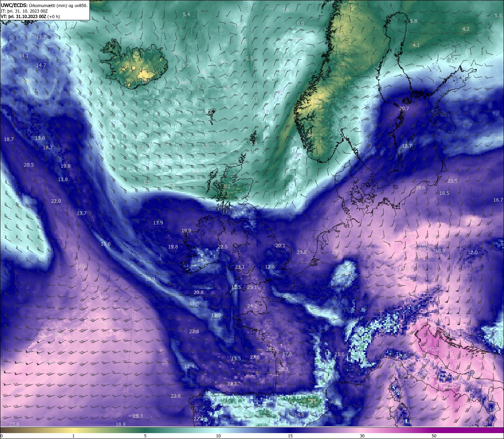Click the map value 6.2
Screen dimensions: 504x439
click(186, 65)
